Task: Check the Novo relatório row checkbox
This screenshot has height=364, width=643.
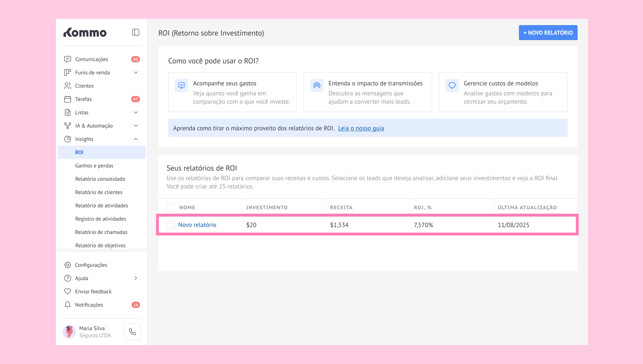Action: (x=170, y=225)
